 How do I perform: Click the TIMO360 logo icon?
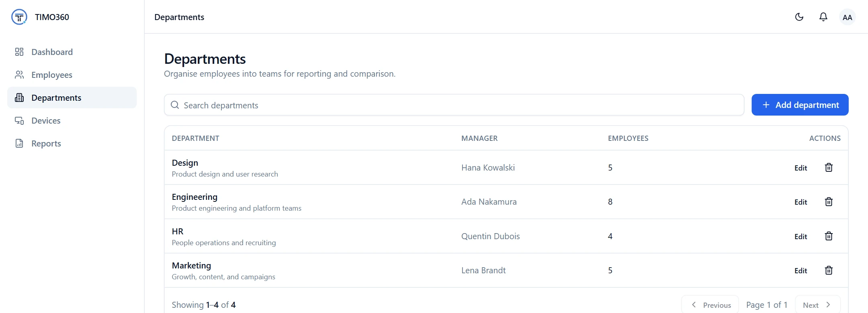click(x=19, y=17)
